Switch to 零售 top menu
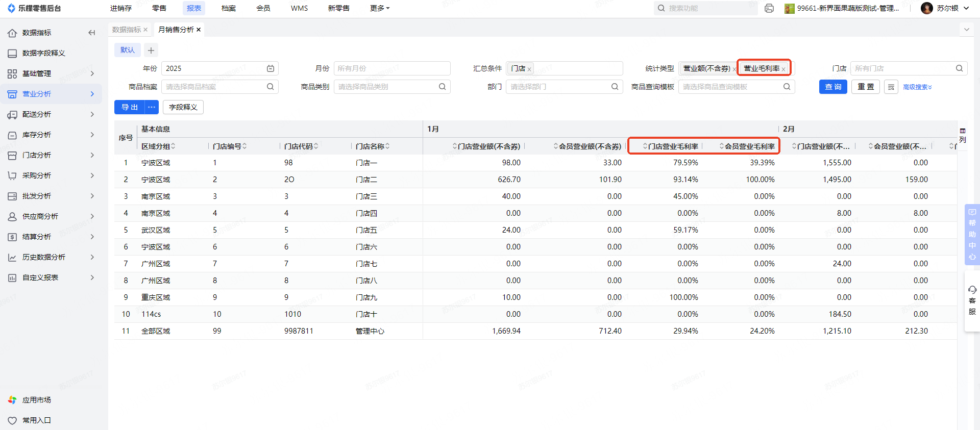The width and height of the screenshot is (980, 430). click(159, 8)
